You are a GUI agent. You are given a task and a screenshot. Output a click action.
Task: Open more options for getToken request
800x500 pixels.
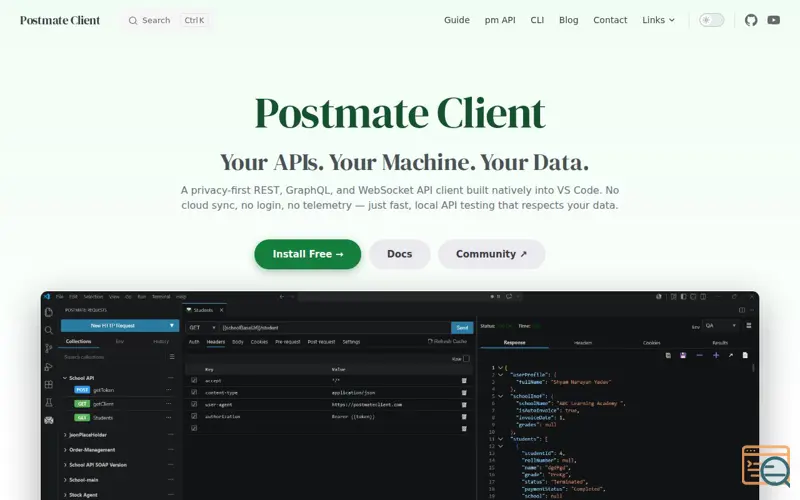pyautogui.click(x=169, y=390)
